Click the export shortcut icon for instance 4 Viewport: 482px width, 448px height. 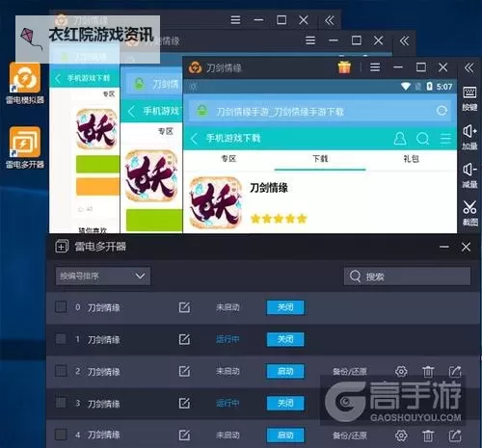(x=455, y=435)
